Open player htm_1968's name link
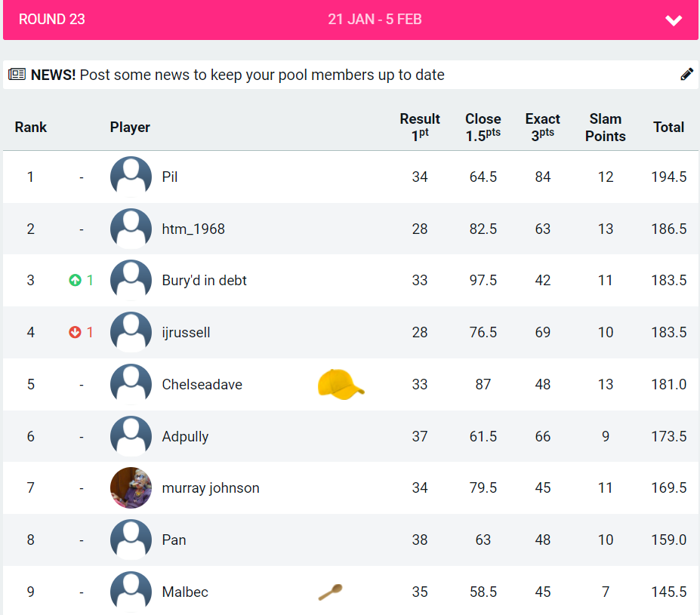This screenshot has width=700, height=615. [193, 229]
